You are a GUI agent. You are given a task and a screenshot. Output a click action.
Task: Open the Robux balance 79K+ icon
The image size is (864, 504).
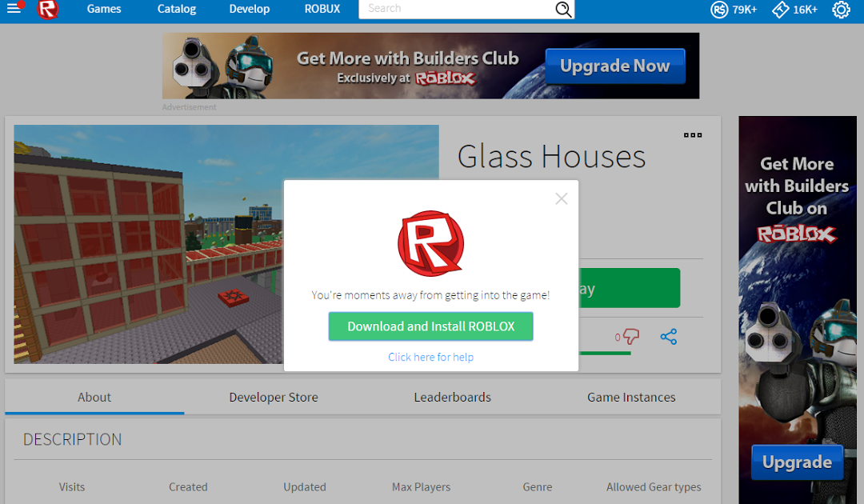[x=719, y=10]
